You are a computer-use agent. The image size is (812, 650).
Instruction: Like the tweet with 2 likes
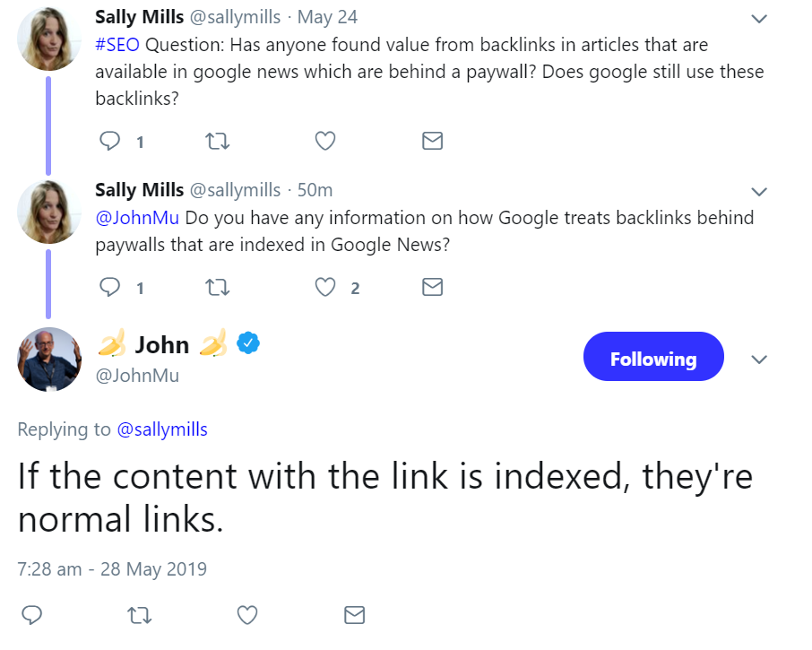(324, 287)
